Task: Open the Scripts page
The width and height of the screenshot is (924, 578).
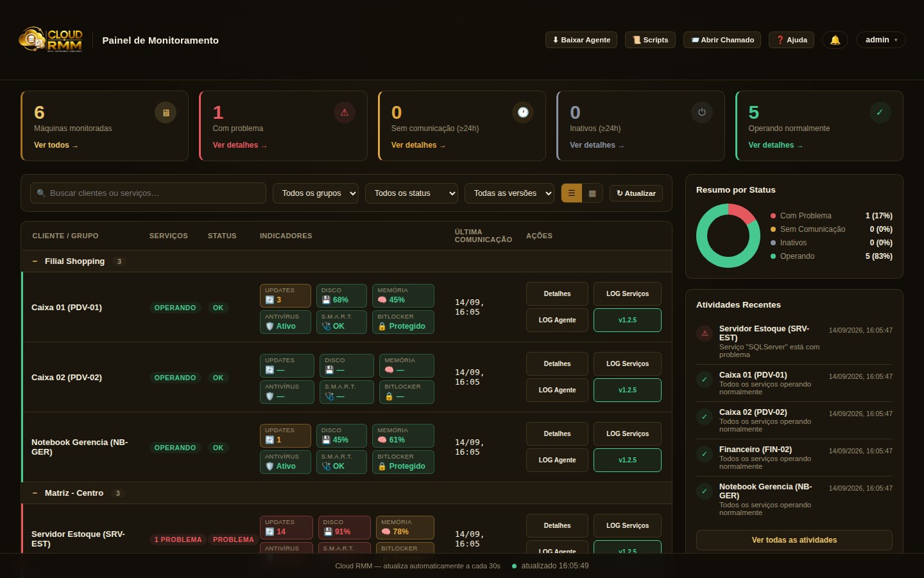Action: tap(650, 40)
